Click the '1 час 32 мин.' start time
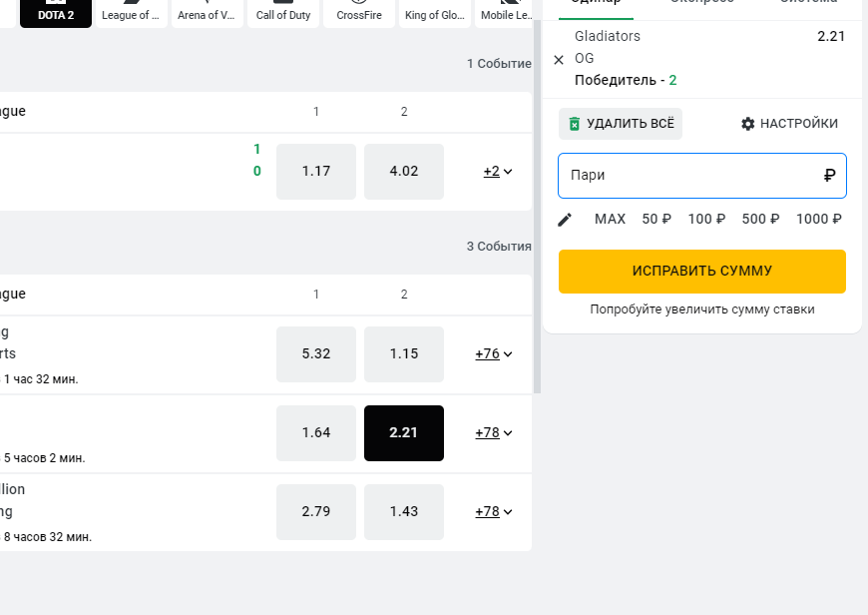Screen dimensions: 868x615 tap(41, 379)
